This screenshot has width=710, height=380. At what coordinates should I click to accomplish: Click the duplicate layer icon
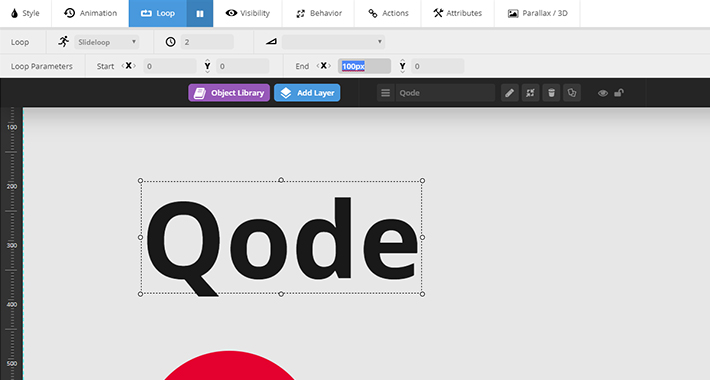pos(572,93)
